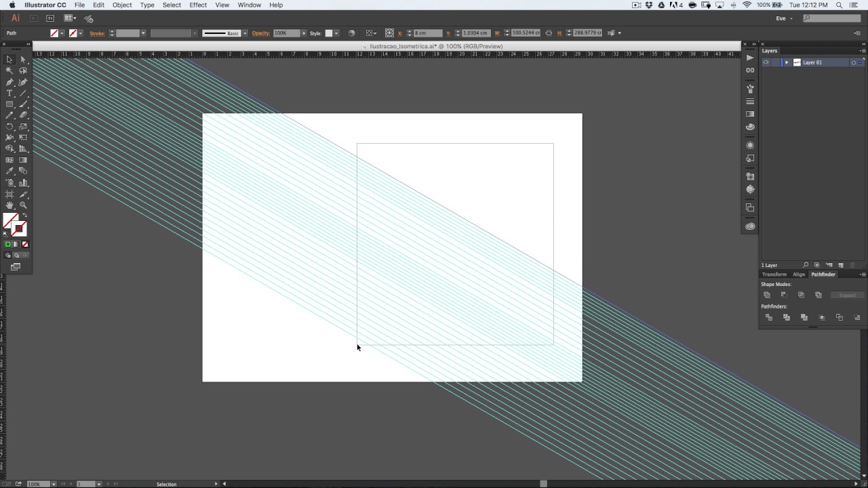Click the Expand button in Pathfinder
The width and height of the screenshot is (868, 488).
click(x=848, y=295)
